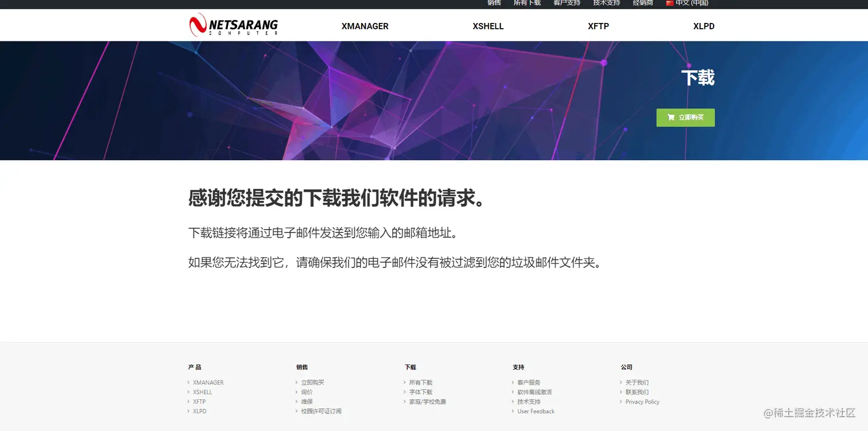Open the 询价 link in footer
Image resolution: width=868 pixels, height=431 pixels.
[307, 391]
